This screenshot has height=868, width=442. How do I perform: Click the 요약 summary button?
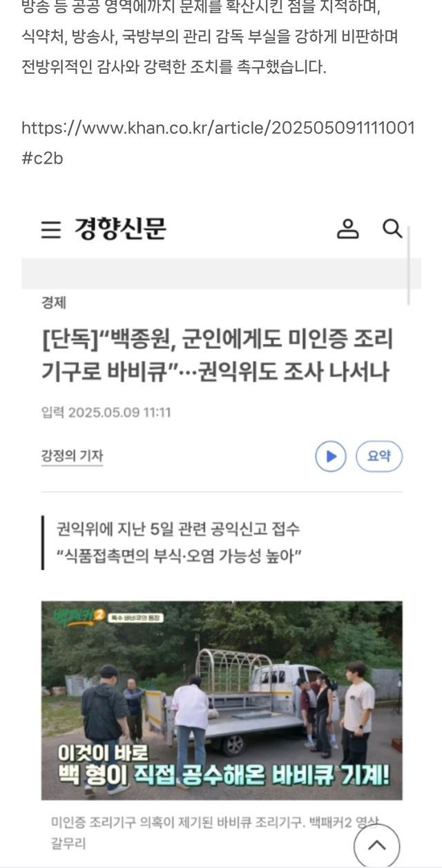pos(379,456)
